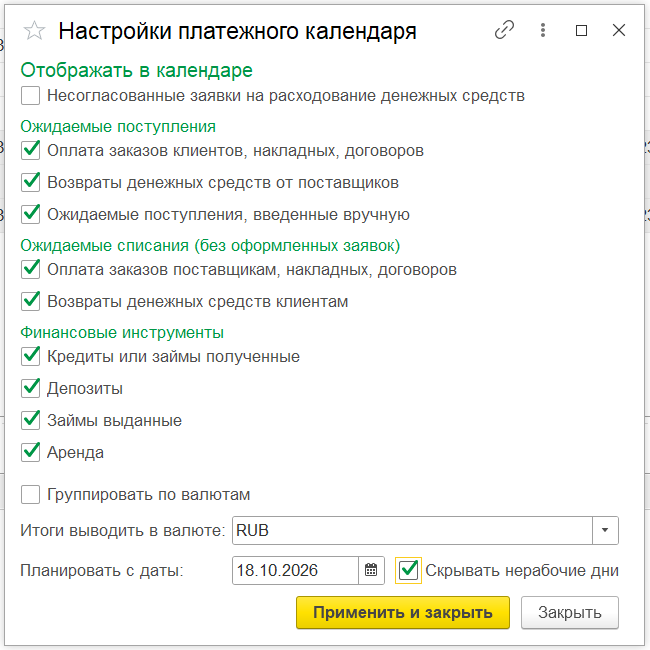Expand the totals currency dropdown arrow

(x=605, y=530)
